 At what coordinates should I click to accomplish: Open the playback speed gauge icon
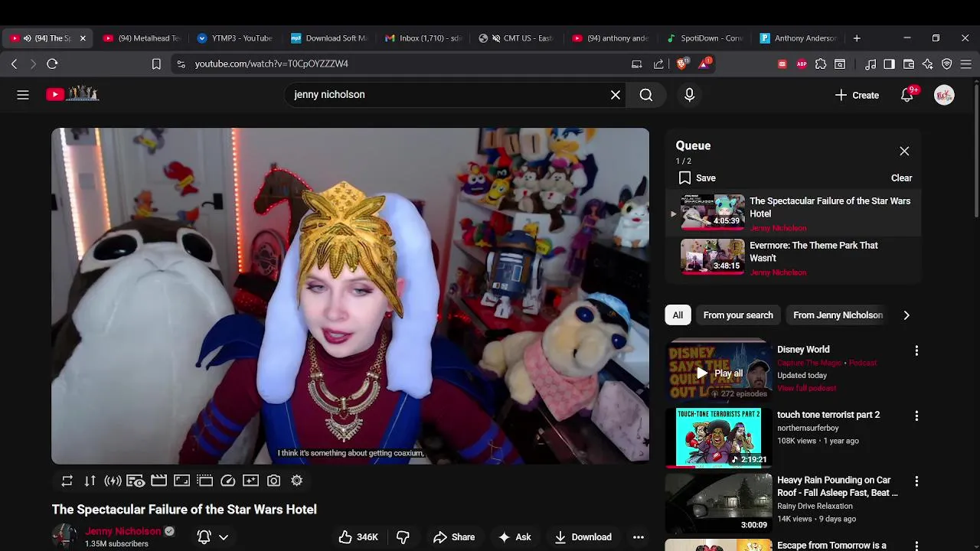227,481
